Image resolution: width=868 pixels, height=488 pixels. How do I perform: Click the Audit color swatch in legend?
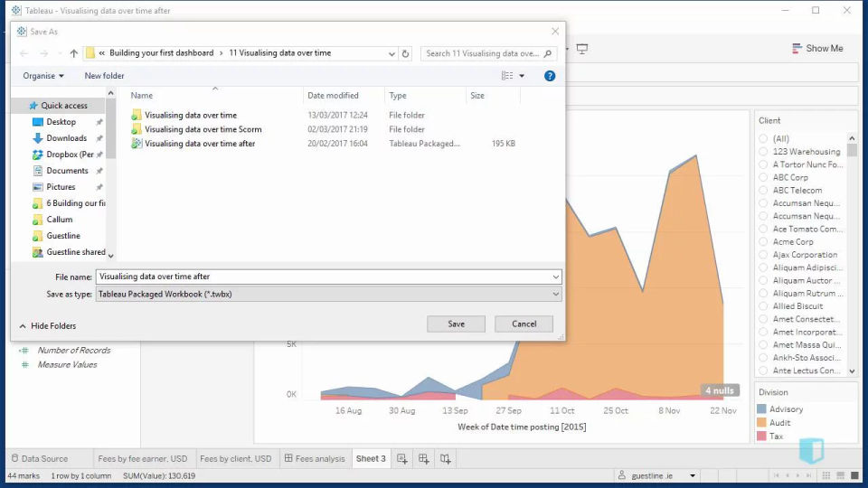coord(761,422)
